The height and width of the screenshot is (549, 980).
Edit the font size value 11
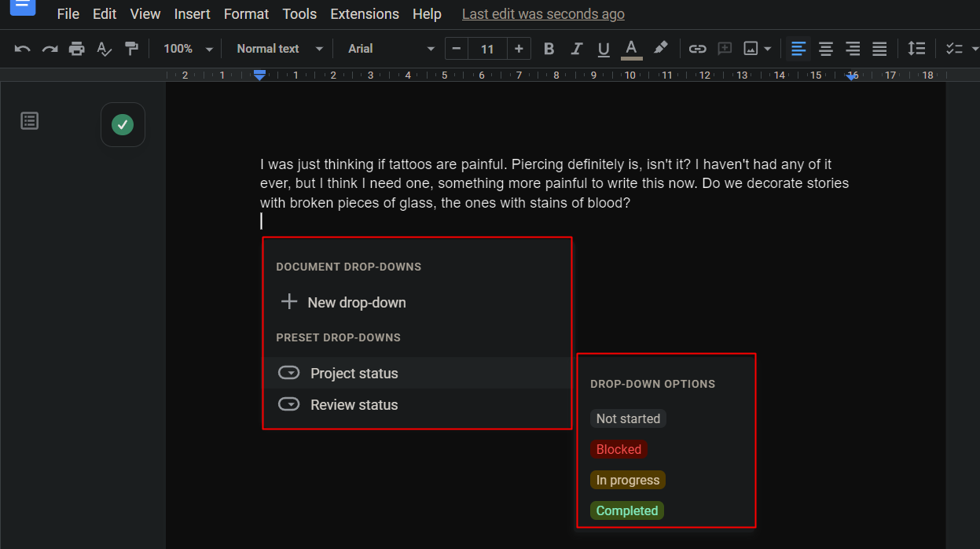pyautogui.click(x=487, y=49)
